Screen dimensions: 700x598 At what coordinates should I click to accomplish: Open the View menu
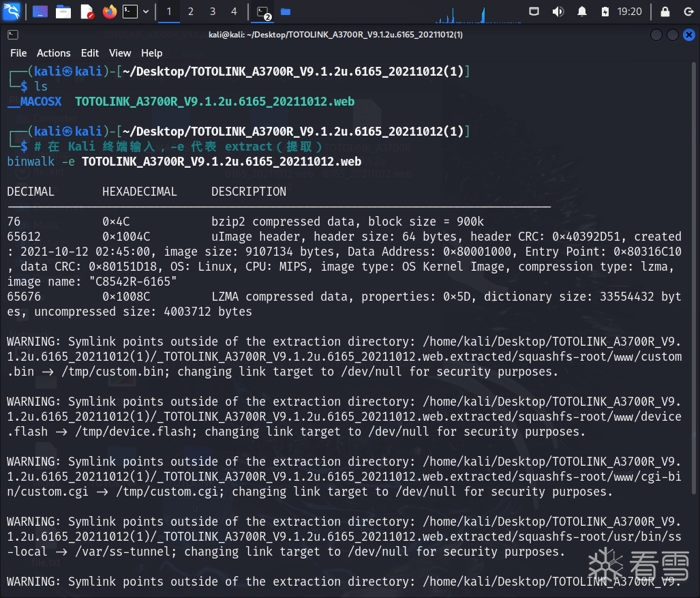(120, 53)
